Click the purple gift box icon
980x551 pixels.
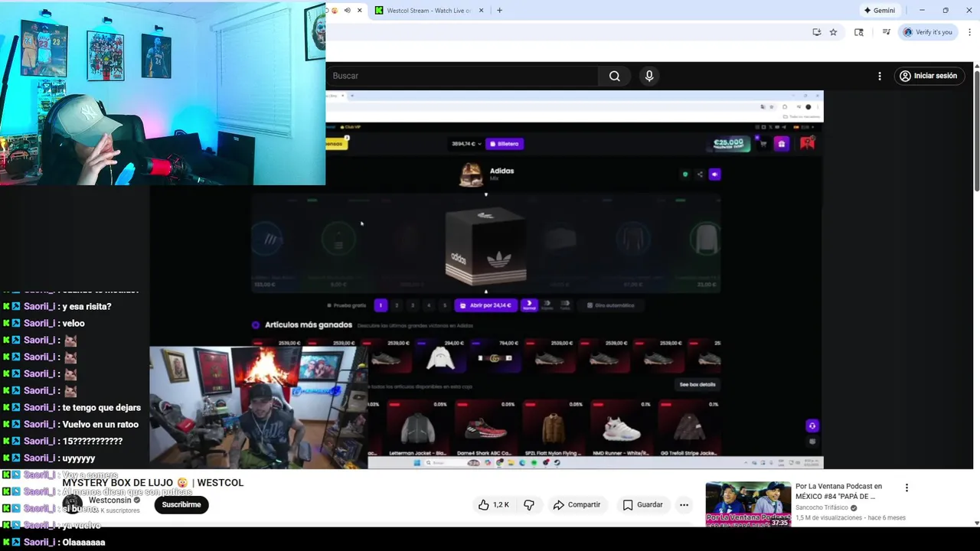click(x=781, y=144)
